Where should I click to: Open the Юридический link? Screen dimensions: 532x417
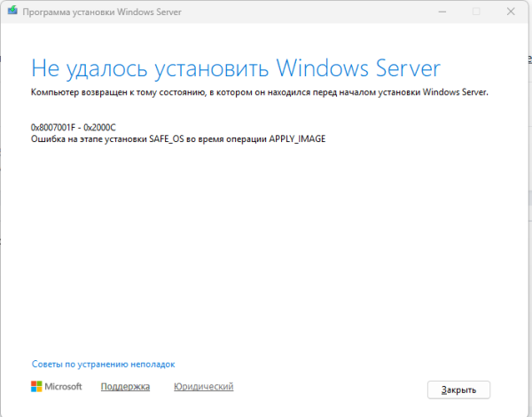(x=204, y=387)
